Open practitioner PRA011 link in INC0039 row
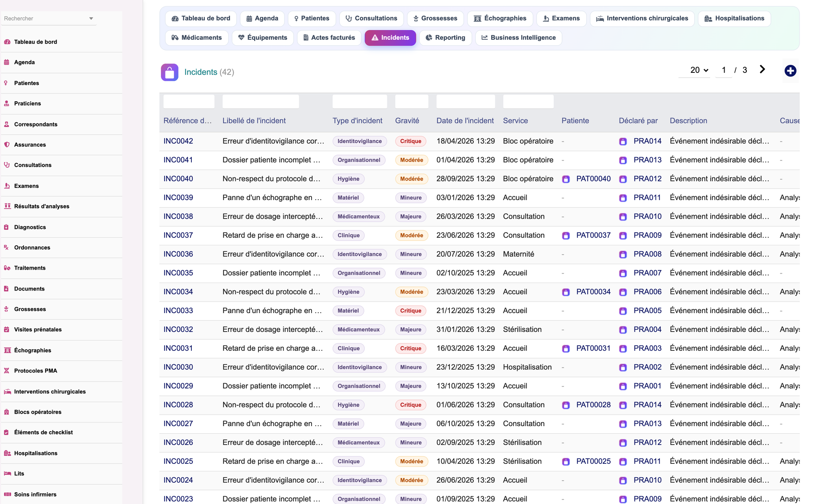 pyautogui.click(x=647, y=198)
